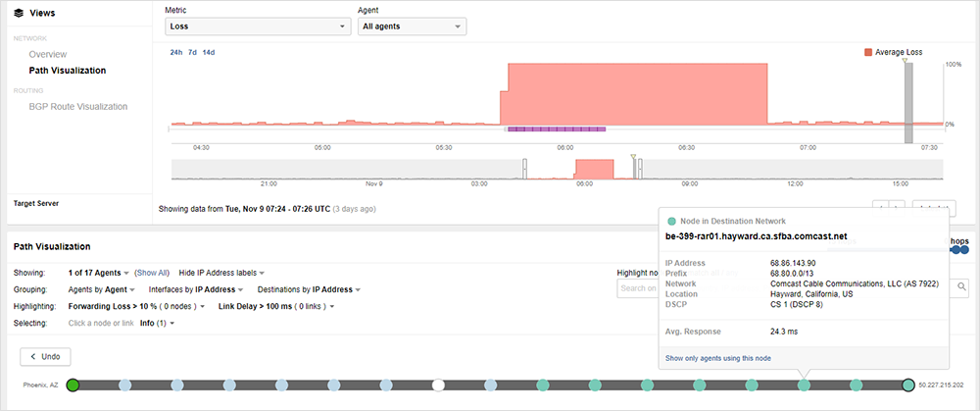The image size is (980, 411).
Task: Click the gray selected time marker on chart
Action: tap(907, 103)
